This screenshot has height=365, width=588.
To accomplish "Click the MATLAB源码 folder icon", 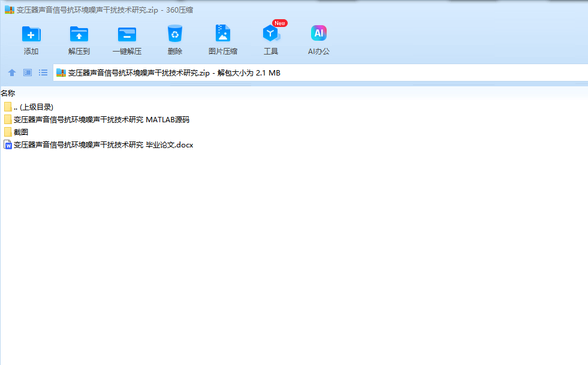I will 8,120.
